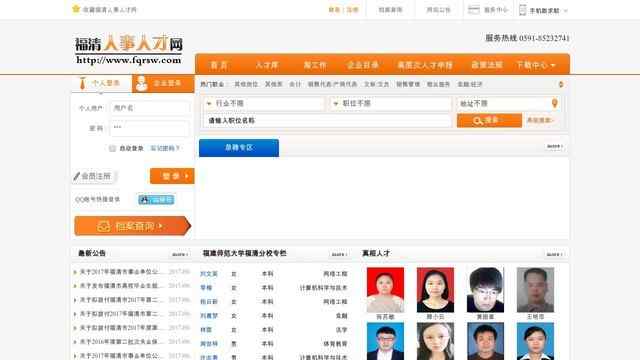Click more button next to 最新公告

179,254
